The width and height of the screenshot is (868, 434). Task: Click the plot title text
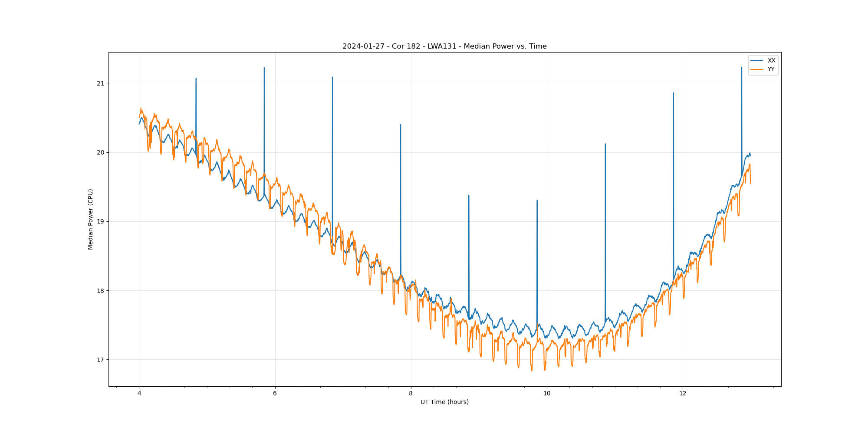click(x=444, y=46)
